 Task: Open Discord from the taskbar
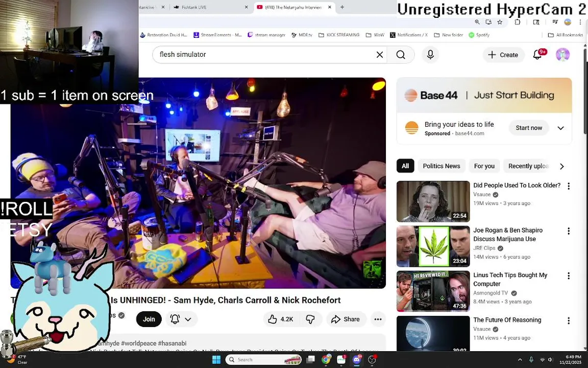356,360
